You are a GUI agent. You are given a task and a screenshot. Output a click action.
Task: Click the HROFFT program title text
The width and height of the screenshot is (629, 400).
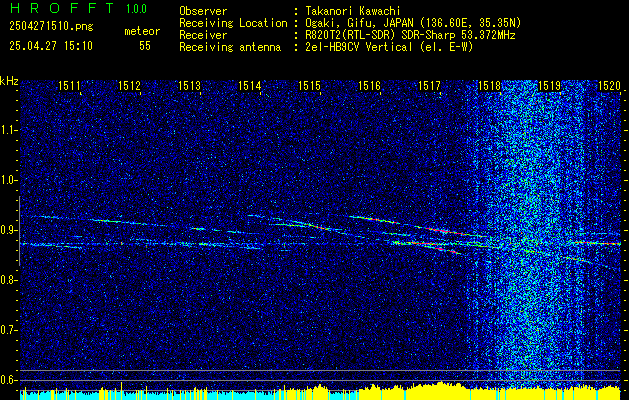[61, 8]
